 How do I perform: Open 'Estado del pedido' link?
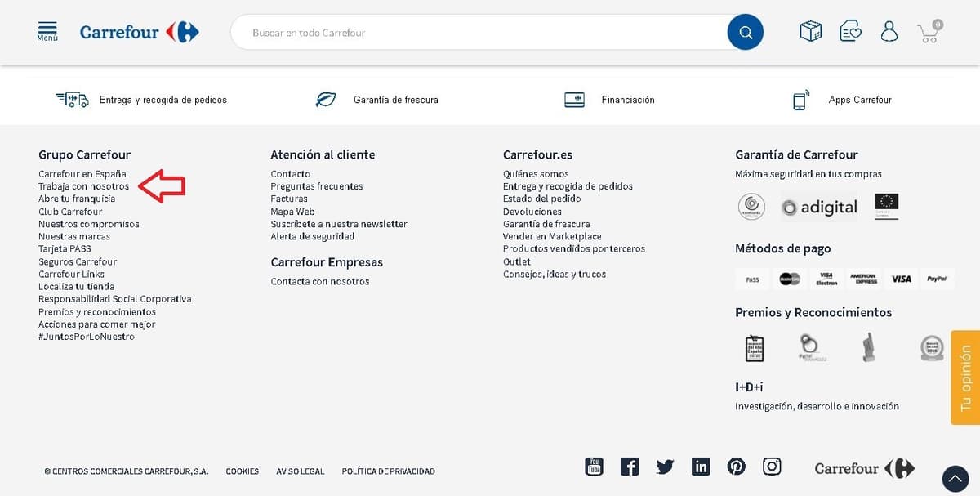(x=542, y=199)
